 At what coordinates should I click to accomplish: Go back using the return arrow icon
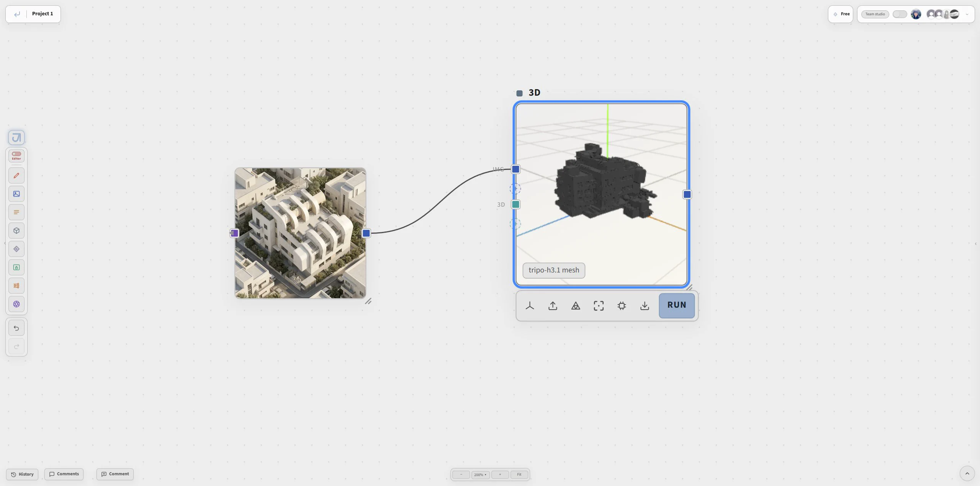coord(17,14)
